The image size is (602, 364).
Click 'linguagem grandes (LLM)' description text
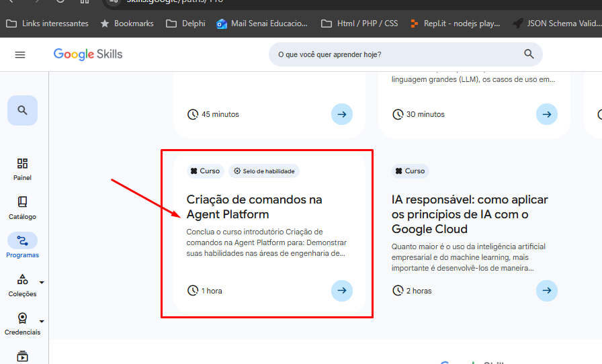(x=473, y=79)
